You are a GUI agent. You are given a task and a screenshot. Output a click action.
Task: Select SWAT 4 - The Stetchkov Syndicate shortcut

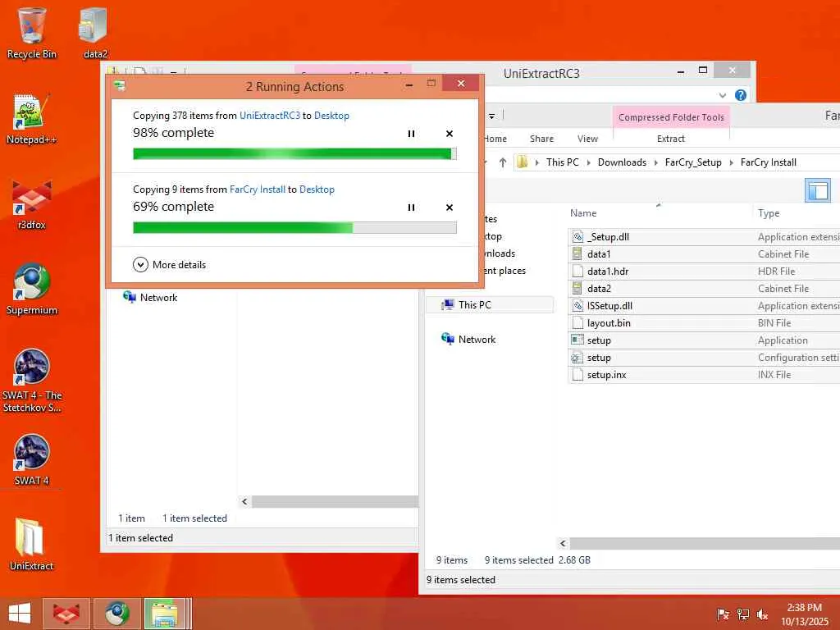[32, 381]
